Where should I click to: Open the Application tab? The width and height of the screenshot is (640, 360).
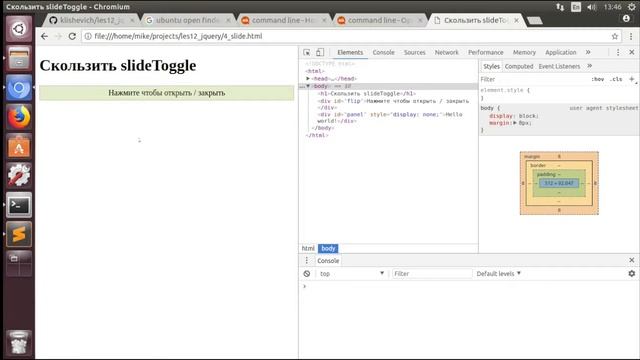pyautogui.click(x=560, y=52)
